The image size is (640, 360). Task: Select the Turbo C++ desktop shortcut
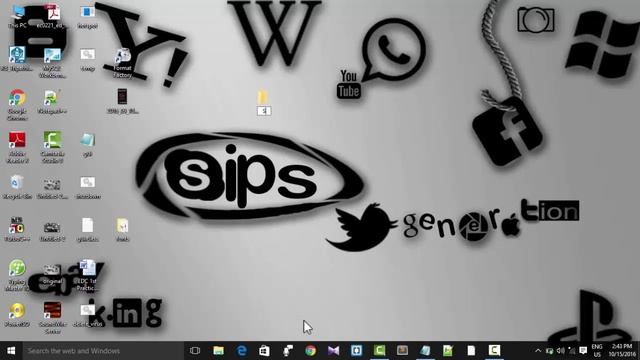pos(17,229)
